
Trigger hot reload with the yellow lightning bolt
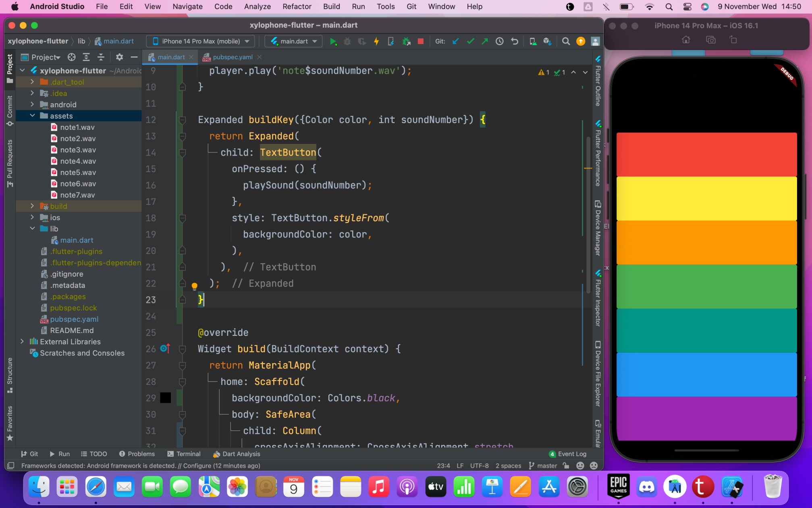(x=376, y=41)
